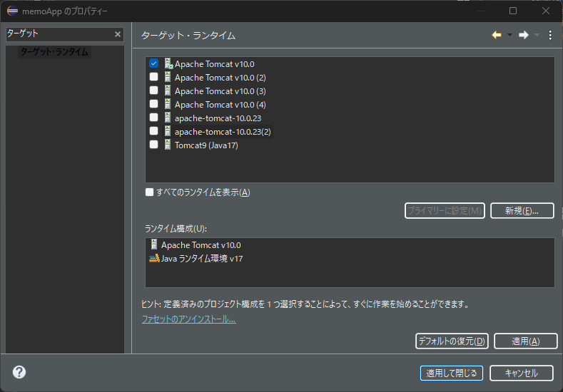This screenshot has width=563, height=392.
Task: Click the server icon beside Tomcat9 (Java17)
Action: tap(168, 145)
